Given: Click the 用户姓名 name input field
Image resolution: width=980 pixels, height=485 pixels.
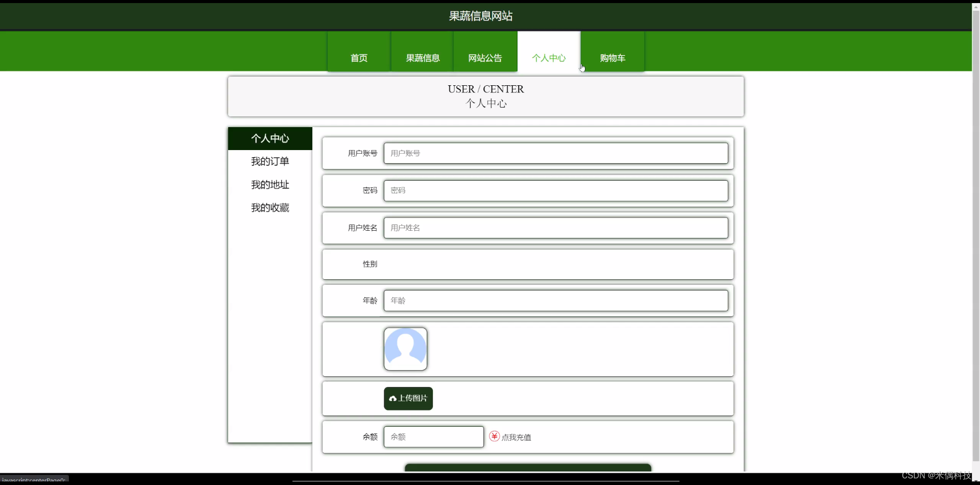Looking at the screenshot, I should [556, 228].
